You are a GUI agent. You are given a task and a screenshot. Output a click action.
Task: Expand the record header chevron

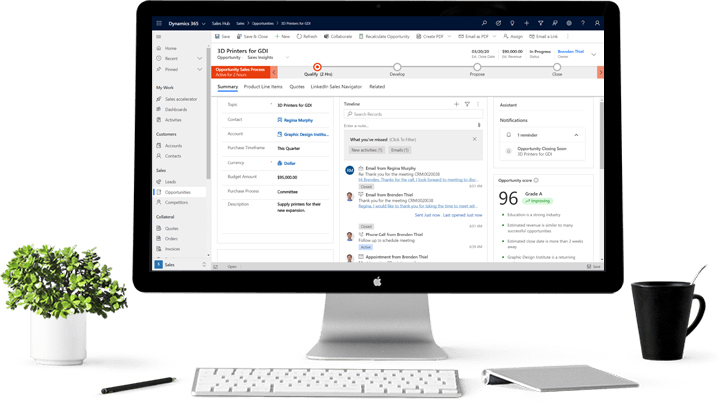click(594, 55)
